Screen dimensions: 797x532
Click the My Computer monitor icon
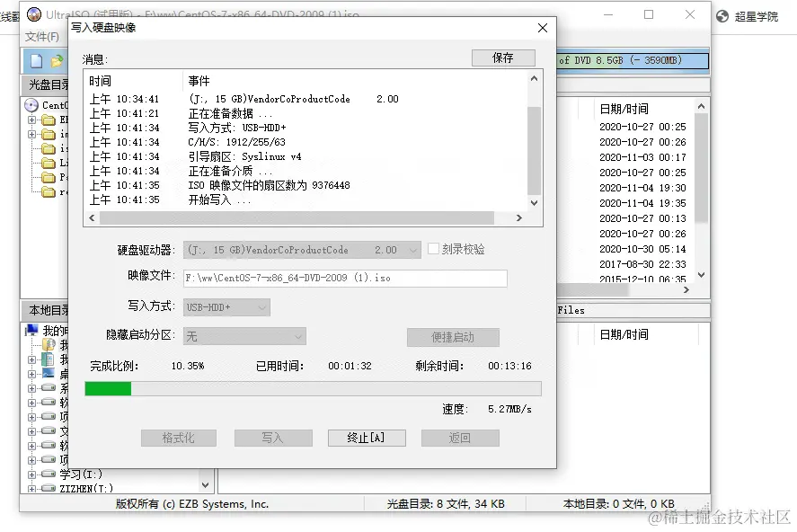(31, 331)
